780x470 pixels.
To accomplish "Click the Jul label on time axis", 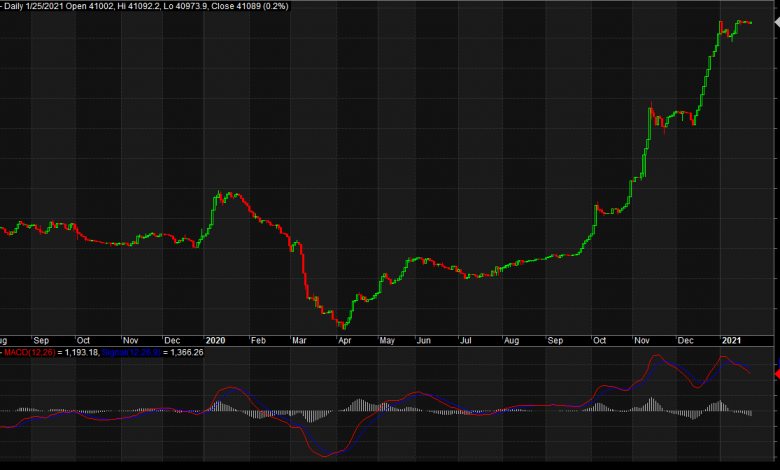I will (x=466, y=341).
